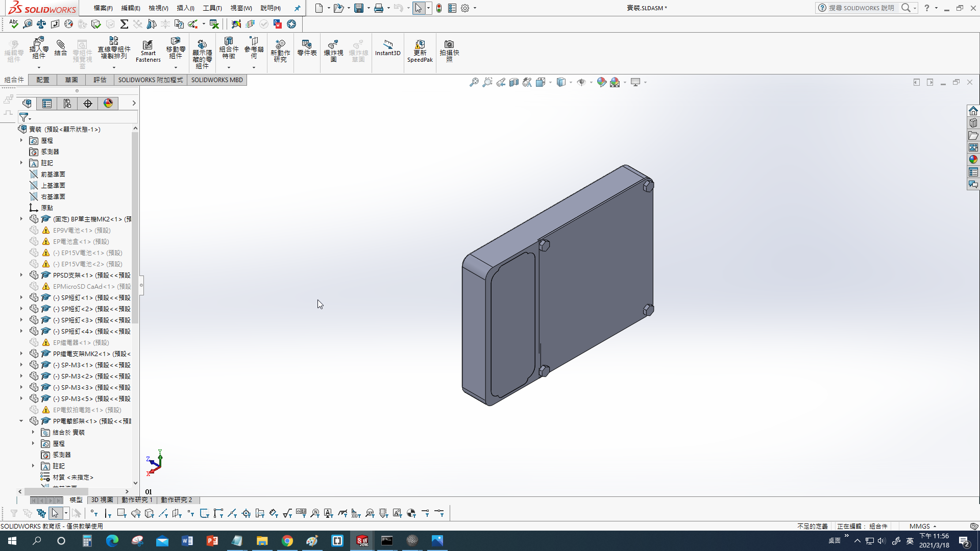The image size is (980, 551).
Task: Click the 搜尋 SOLIDWORKS 說明 search field
Action: (x=861, y=8)
